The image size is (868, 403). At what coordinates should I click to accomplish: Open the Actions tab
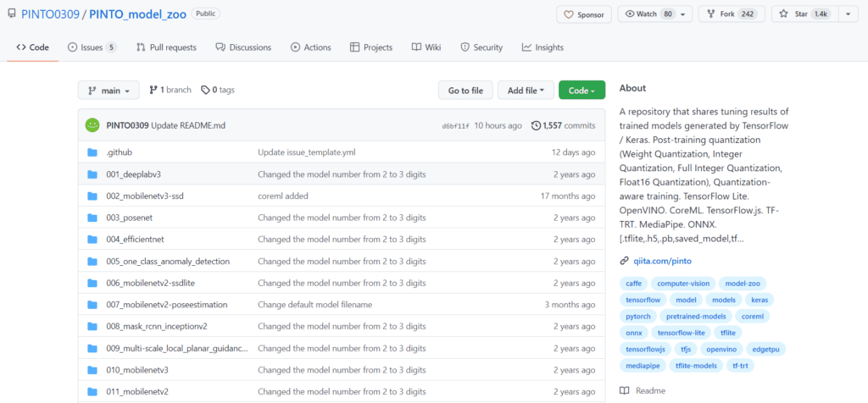tap(311, 47)
